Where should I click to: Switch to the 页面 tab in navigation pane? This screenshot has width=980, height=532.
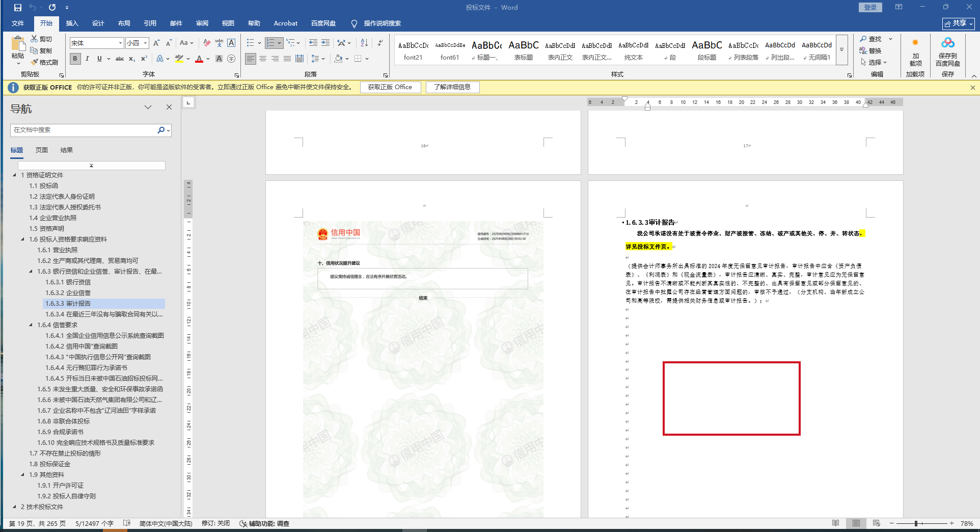click(42, 150)
